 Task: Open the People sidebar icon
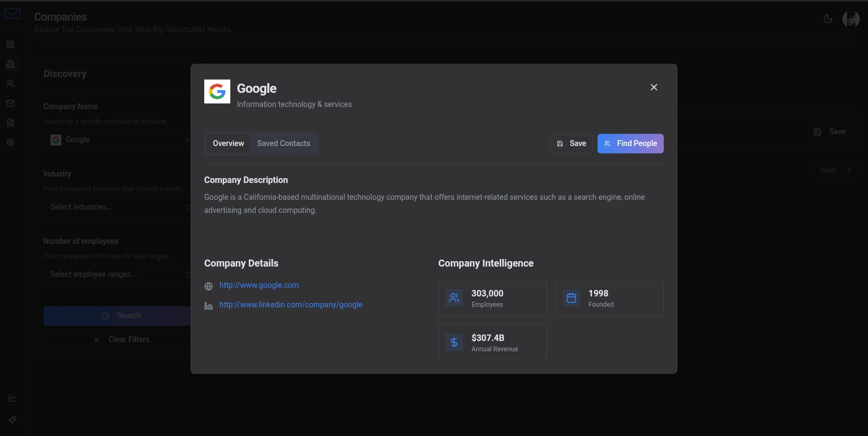(x=10, y=84)
